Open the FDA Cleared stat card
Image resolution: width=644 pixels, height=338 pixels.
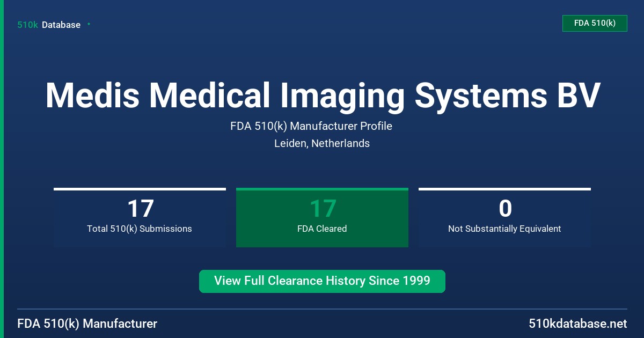tap(322, 217)
